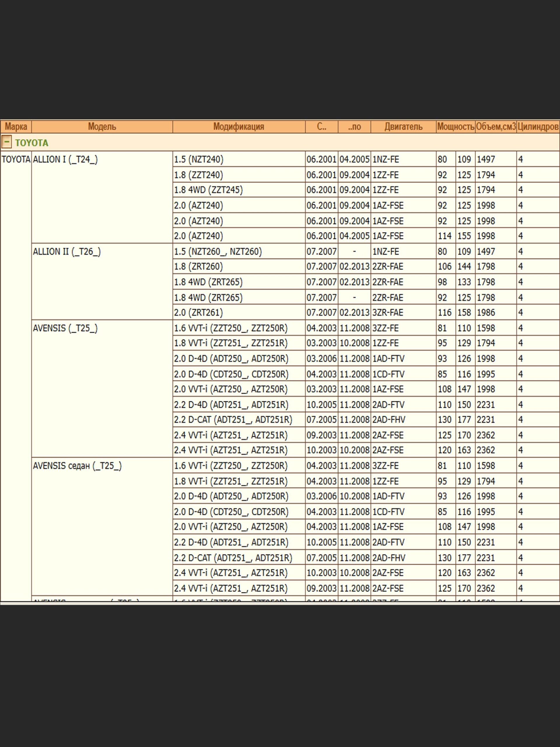Sort by the Двигатель column header
The image size is (560, 747).
[403, 127]
